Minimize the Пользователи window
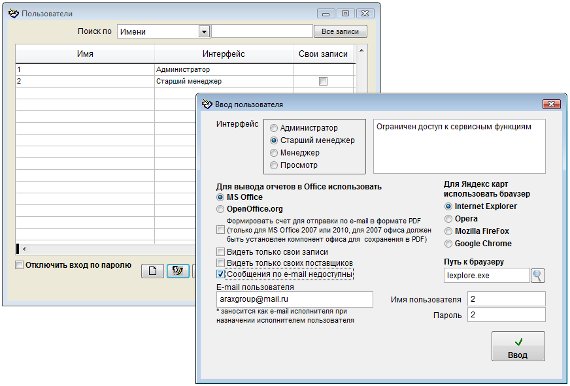This screenshot has height=386, width=570. tap(326, 13)
